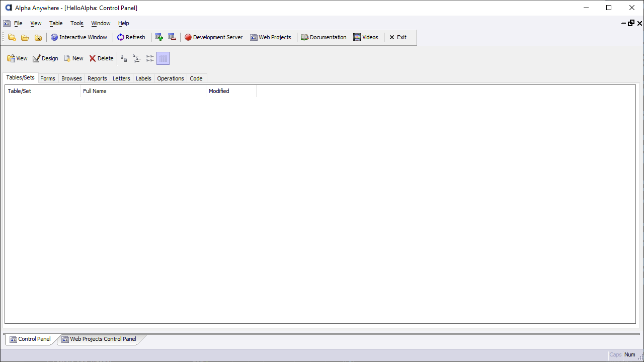
Task: Open the View menu
Action: point(36,23)
